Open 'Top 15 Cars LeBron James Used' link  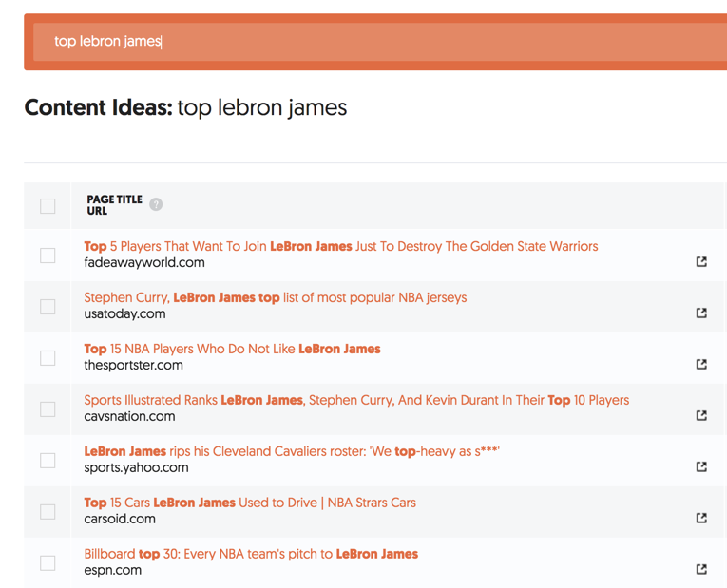[250, 503]
